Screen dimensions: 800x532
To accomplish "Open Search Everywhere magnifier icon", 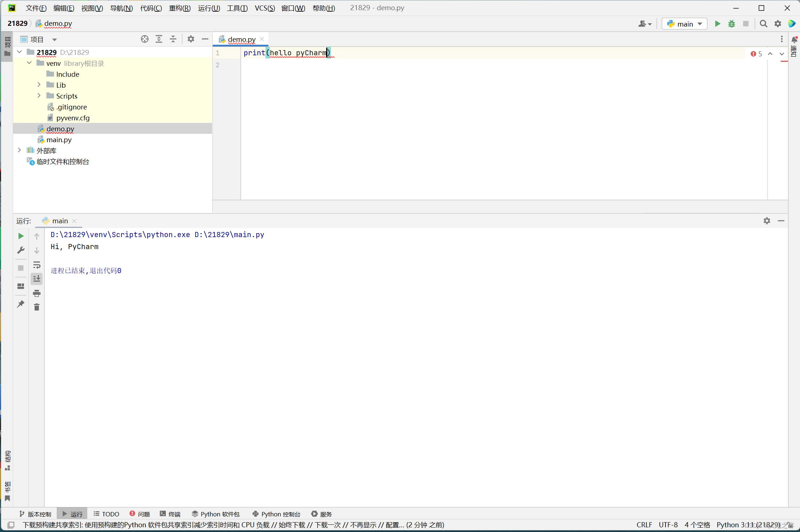I will (x=763, y=24).
